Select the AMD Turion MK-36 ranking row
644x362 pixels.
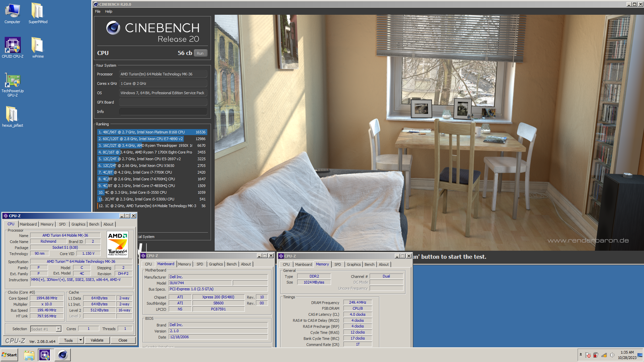[152, 206]
